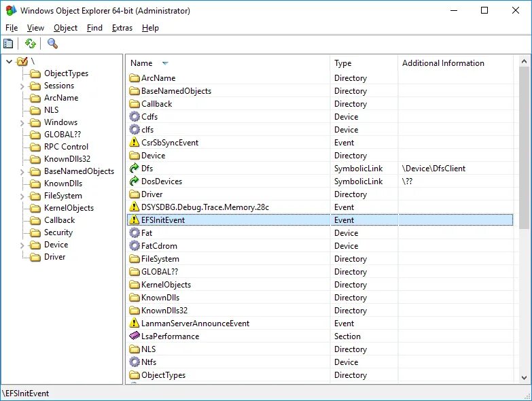The height and width of the screenshot is (401, 532).
Task: Click the CsrSbSyncEvent warning event icon
Action: (x=135, y=143)
